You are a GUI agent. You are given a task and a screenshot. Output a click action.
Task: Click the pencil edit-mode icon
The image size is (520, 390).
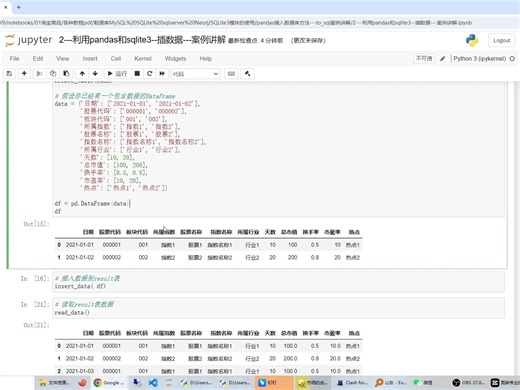[442, 59]
